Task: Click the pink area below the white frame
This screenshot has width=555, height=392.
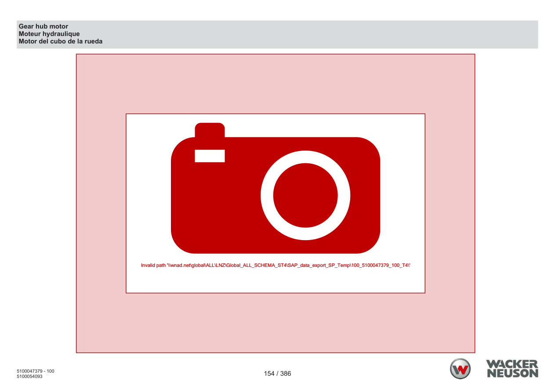Action: [x=276, y=323]
